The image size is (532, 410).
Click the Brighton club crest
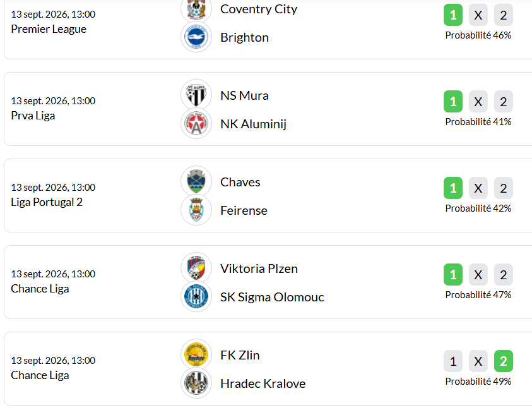pos(196,37)
